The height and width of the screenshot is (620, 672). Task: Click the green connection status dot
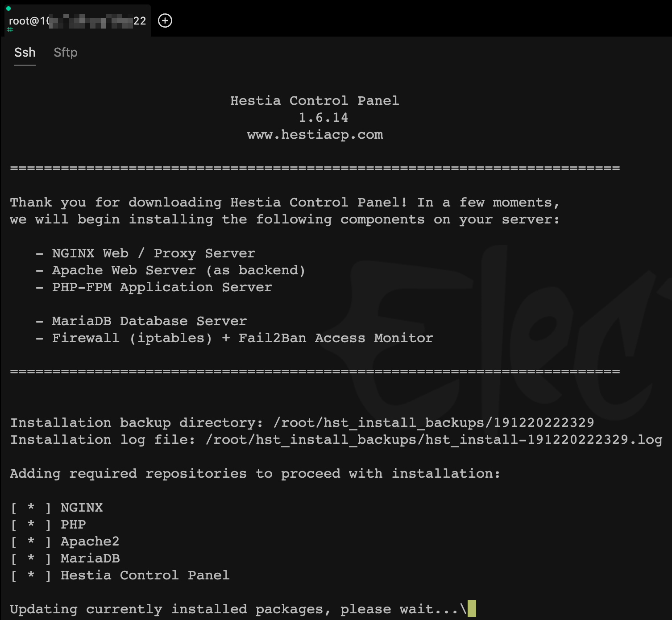point(8,8)
